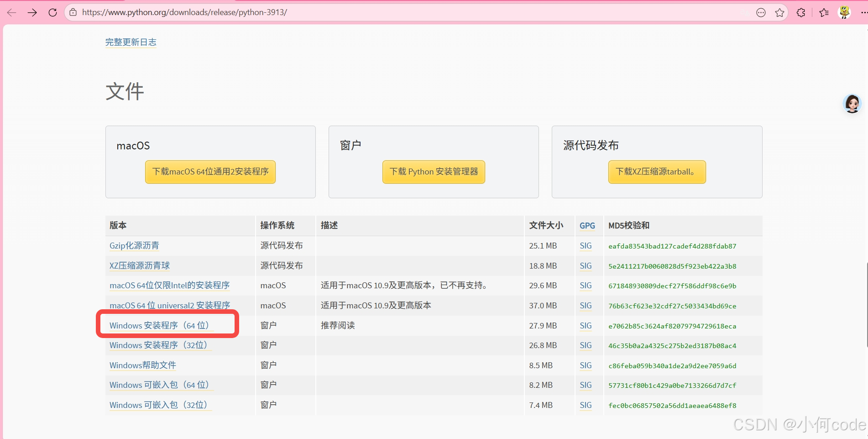Add page to favorites star icon

click(779, 13)
